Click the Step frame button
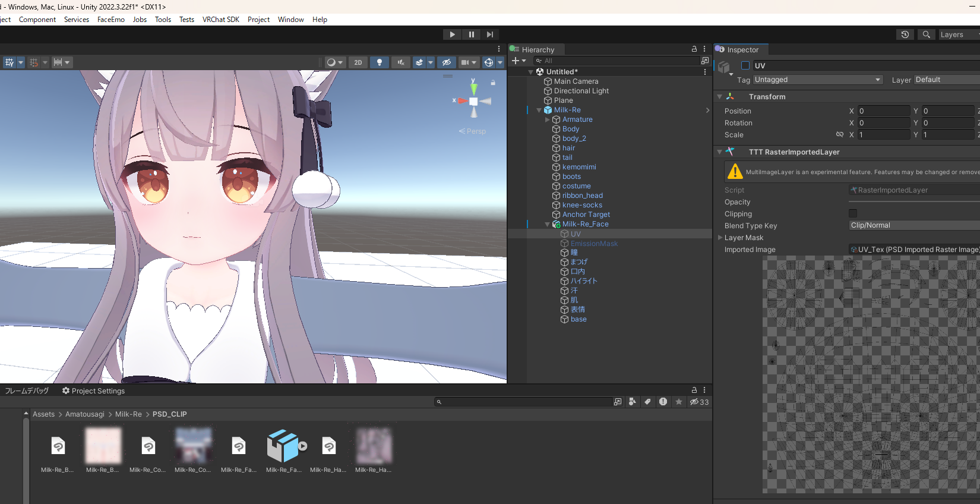Image resolution: width=980 pixels, height=504 pixels. pos(489,34)
